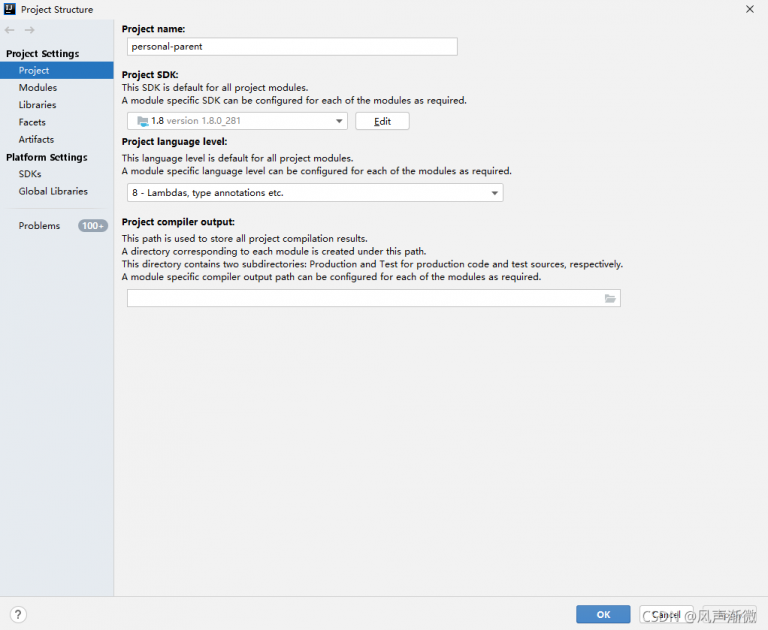Go to Libraries settings
The width and height of the screenshot is (768, 630).
pyautogui.click(x=37, y=105)
